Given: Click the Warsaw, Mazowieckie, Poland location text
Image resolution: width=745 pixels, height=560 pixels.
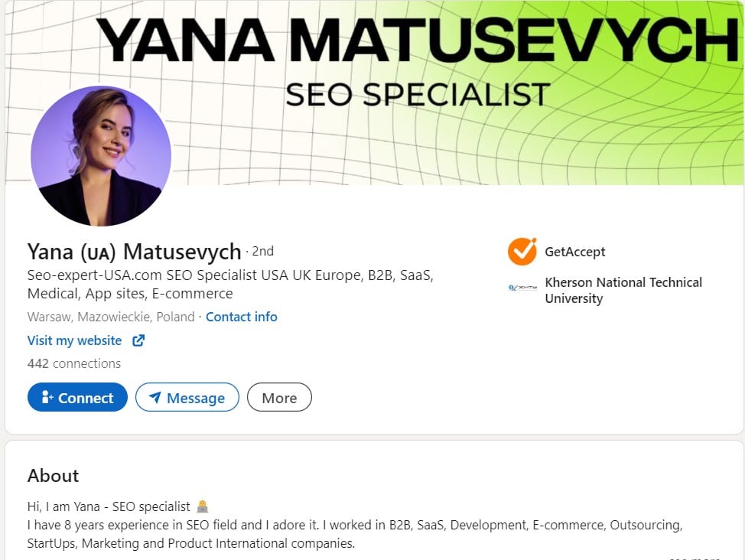Looking at the screenshot, I should [x=111, y=317].
